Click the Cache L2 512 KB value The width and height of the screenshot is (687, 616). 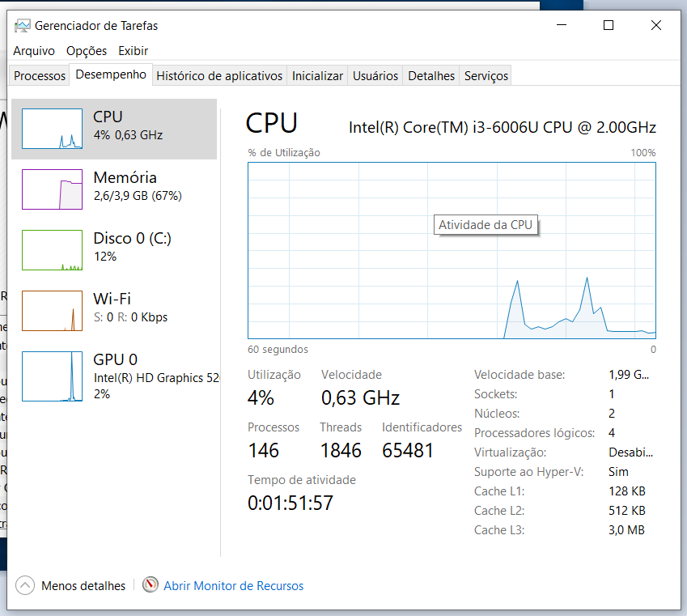click(627, 510)
